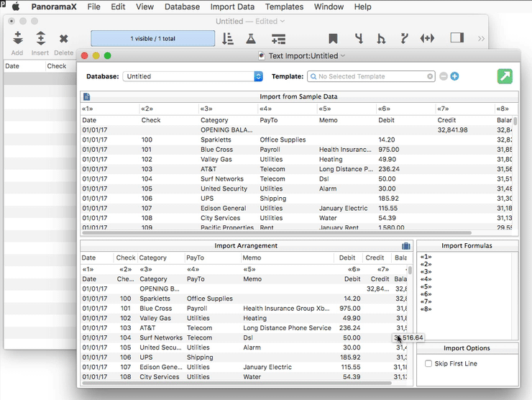Click the bookmark icon in toolbar
This screenshot has width=532, height=400.
click(x=333, y=38)
